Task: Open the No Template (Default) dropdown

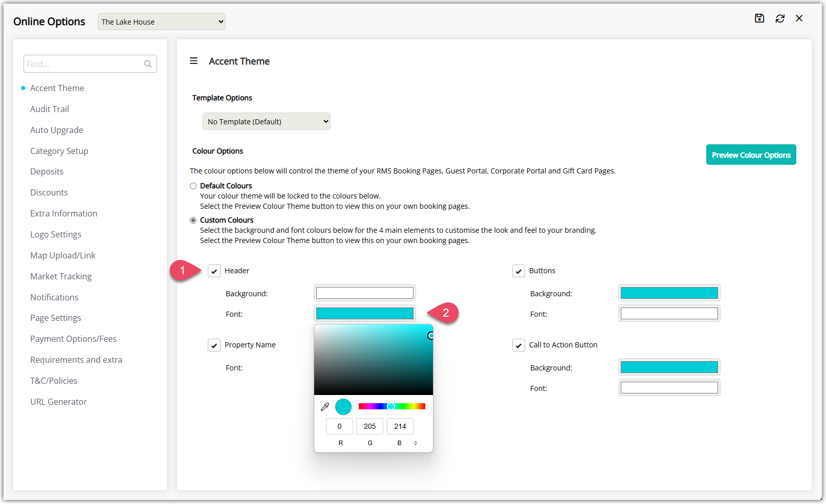Action: click(267, 121)
